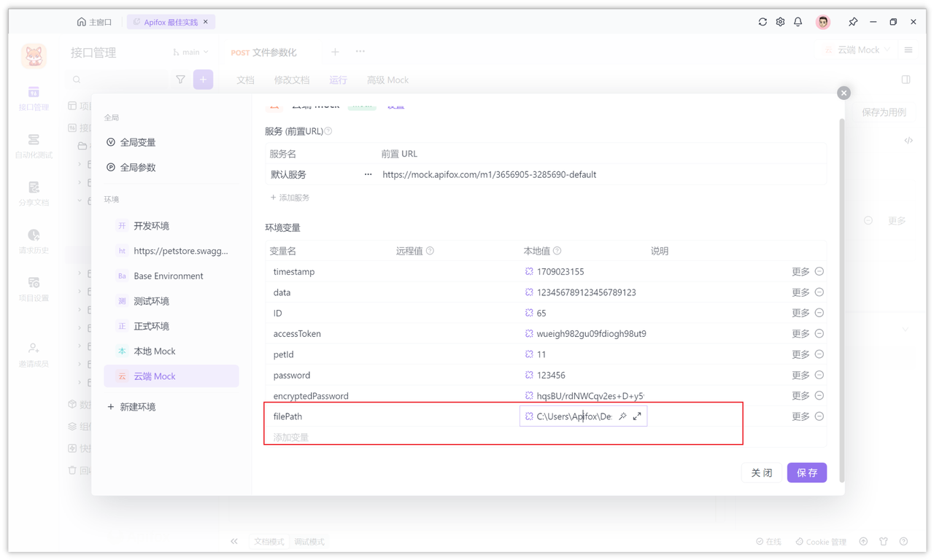934x560 pixels.
Task: Select 测试环境 environment
Action: [x=171, y=300]
